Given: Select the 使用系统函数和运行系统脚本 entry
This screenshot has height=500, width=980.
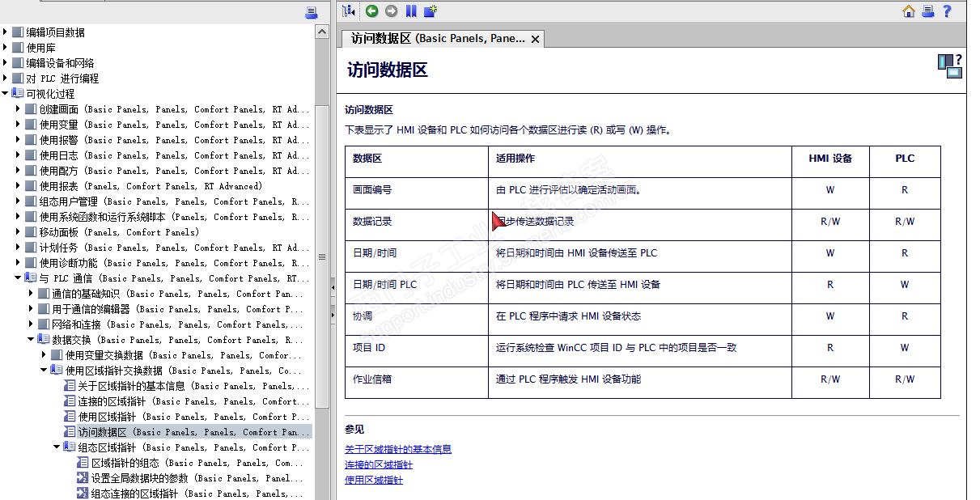Looking at the screenshot, I should click(x=174, y=217).
